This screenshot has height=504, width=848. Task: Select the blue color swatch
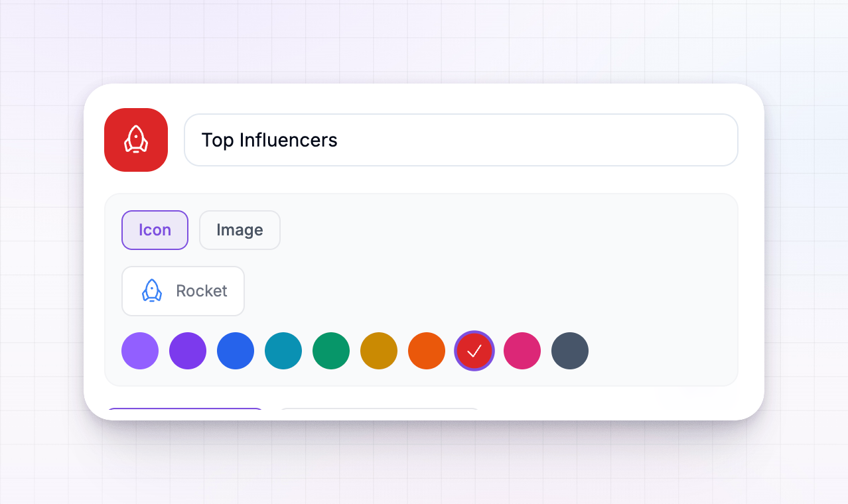coord(236,351)
